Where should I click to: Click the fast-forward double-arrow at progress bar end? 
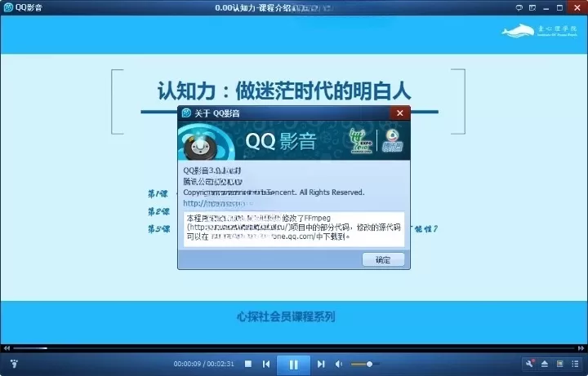click(x=581, y=348)
